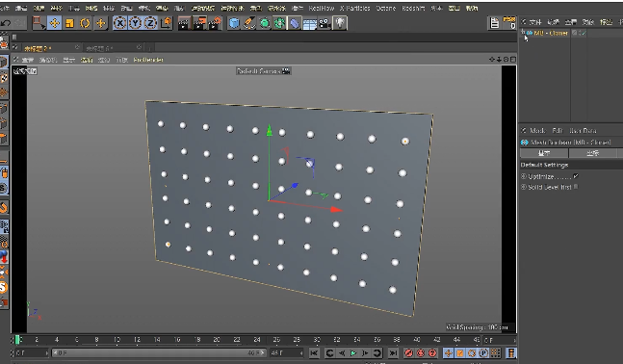Image resolution: width=623 pixels, height=364 pixels.
Task: Open X-Particles menu
Action: [354, 8]
